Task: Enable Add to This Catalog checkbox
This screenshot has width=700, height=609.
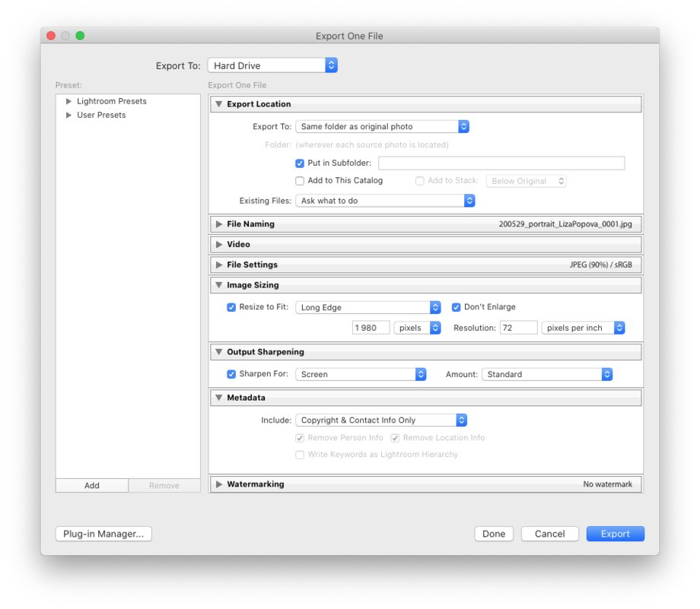Action: [300, 181]
